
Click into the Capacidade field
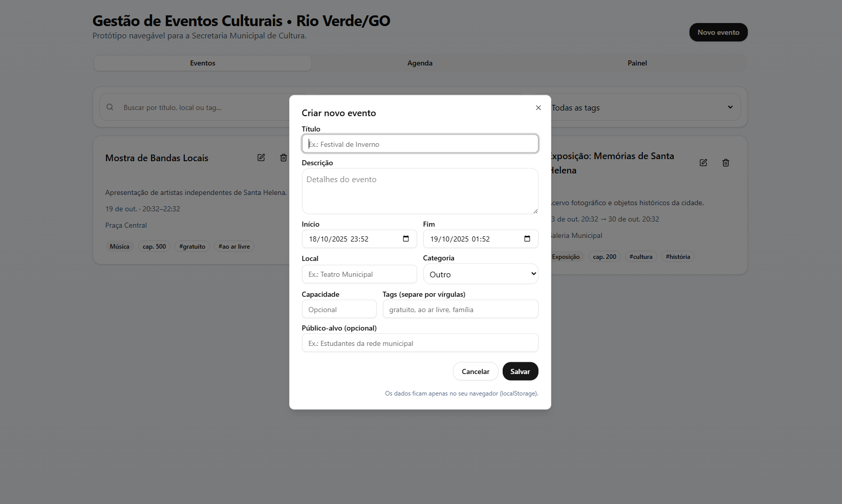tap(339, 310)
